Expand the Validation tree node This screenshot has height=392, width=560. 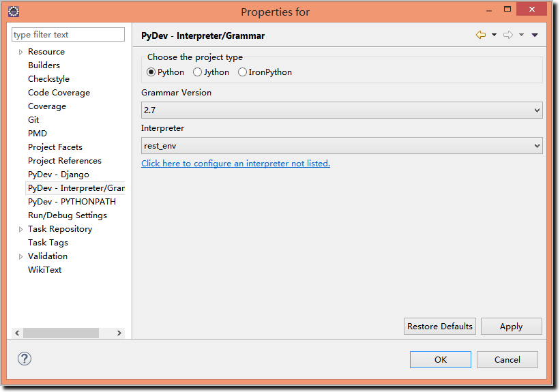(20, 256)
